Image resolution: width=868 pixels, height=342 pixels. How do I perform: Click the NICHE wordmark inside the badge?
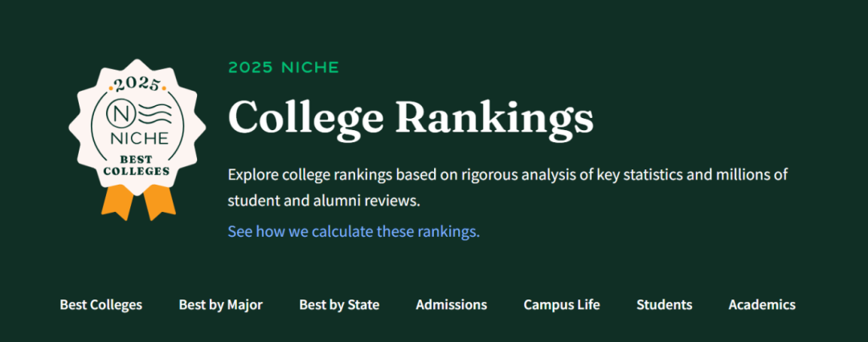136,140
